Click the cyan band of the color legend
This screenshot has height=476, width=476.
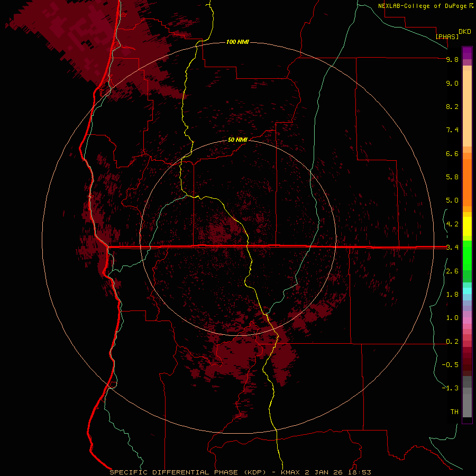coord(467,290)
